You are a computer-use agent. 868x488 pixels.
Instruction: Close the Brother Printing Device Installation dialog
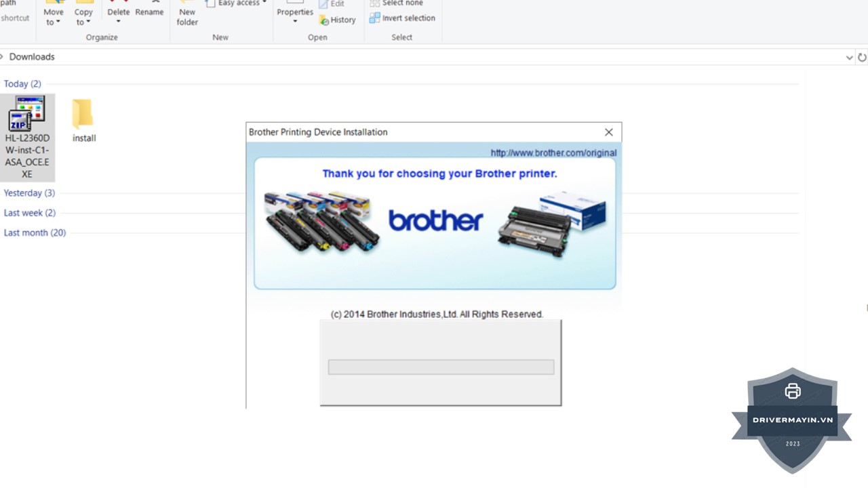click(x=608, y=132)
